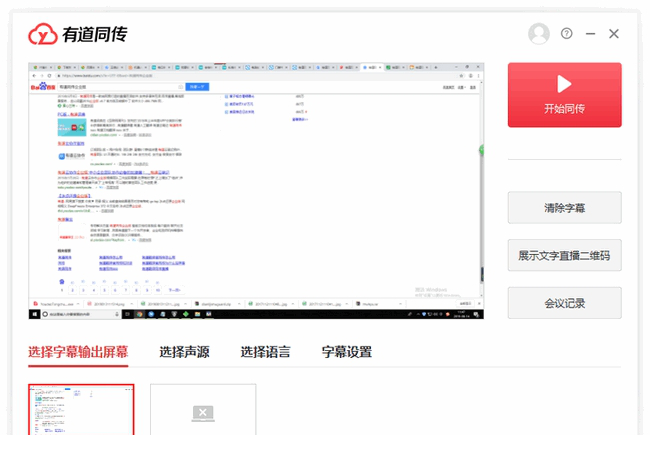Open the 会议记录 meeting records
The height and width of the screenshot is (452, 650).
tap(564, 303)
